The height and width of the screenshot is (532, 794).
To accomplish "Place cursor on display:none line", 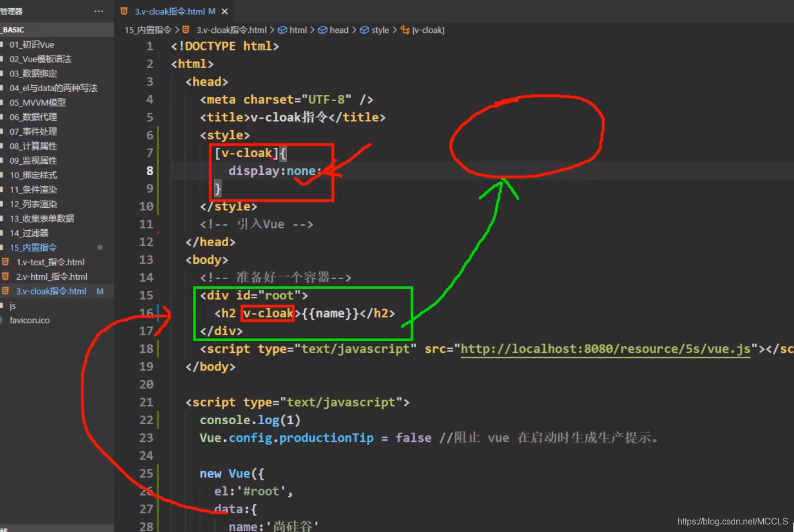I will (275, 171).
